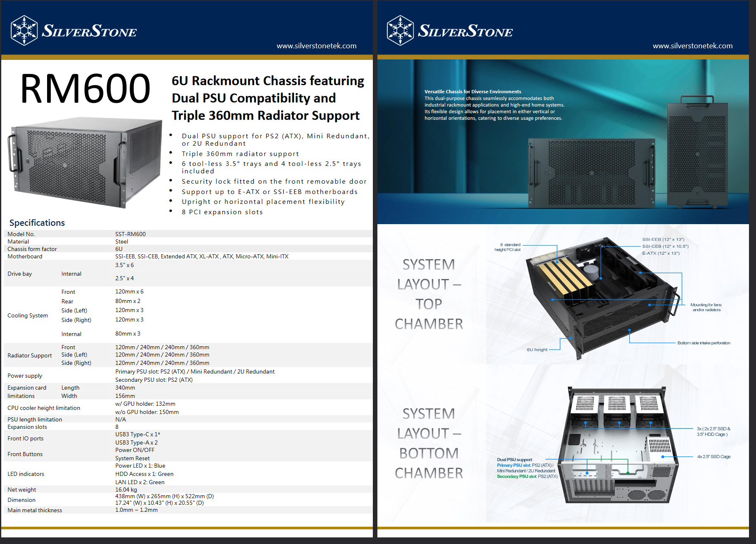
Task: Click the "6U height" callout label
Action: pos(537,350)
